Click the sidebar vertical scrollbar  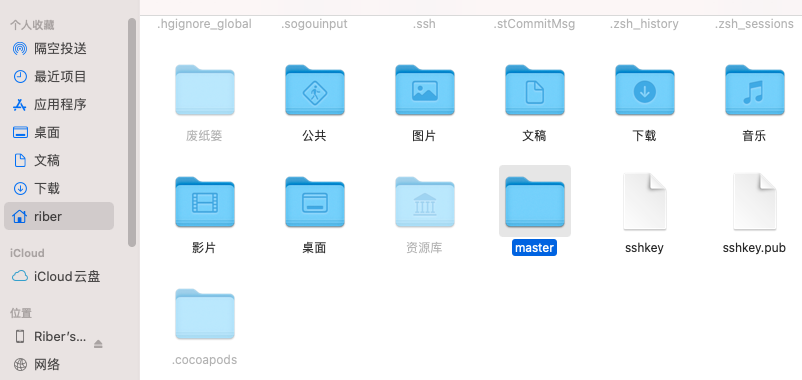click(132, 133)
